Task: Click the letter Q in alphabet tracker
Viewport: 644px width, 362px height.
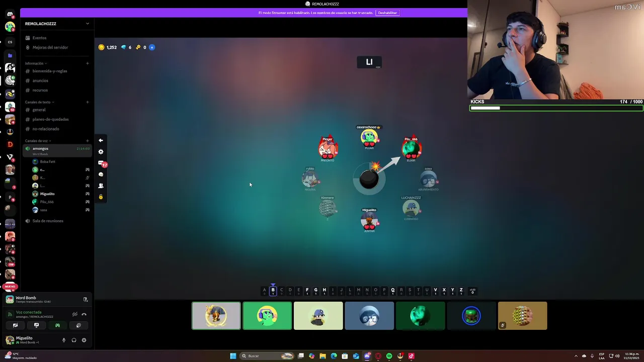Action: point(393,291)
